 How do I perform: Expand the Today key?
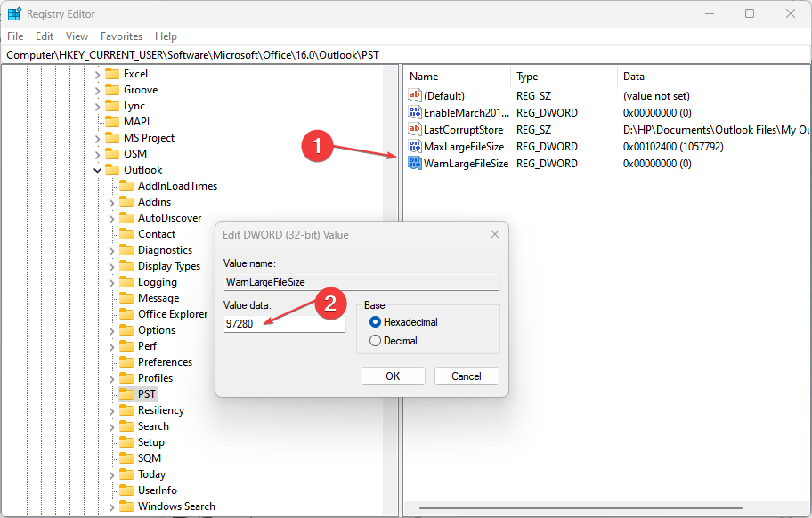(112, 475)
